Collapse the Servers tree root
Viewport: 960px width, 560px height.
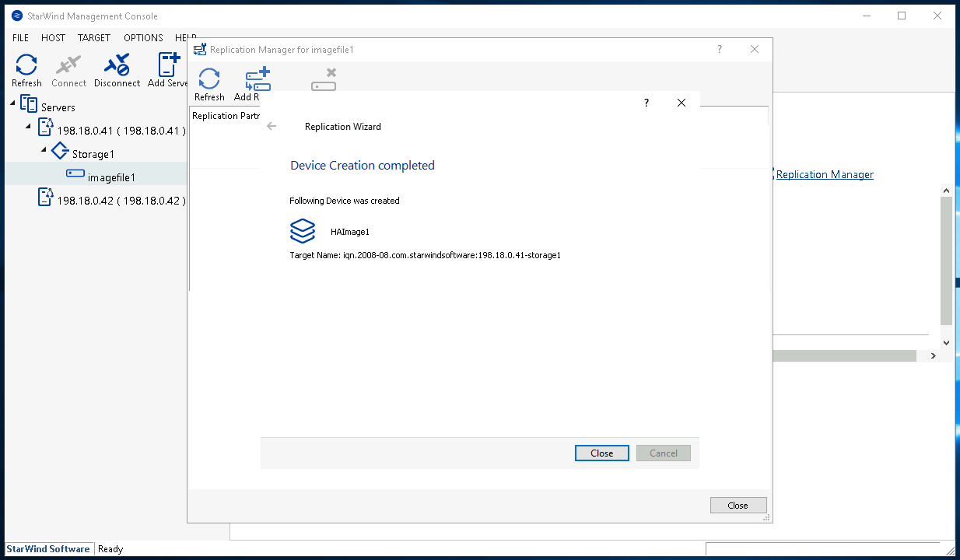coord(13,103)
